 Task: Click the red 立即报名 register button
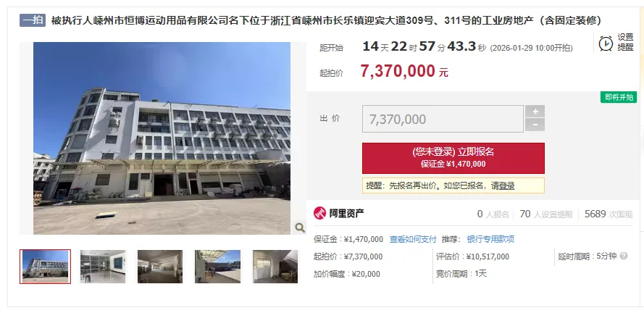[453, 158]
